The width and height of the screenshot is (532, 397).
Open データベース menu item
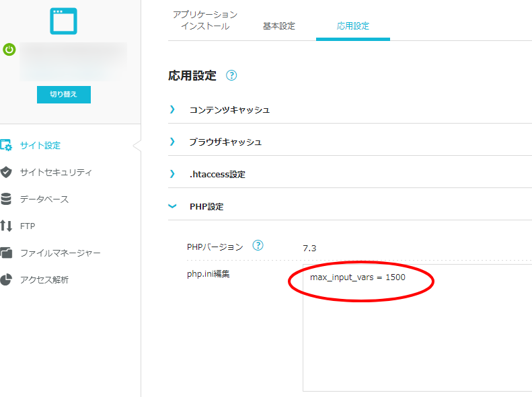44,200
